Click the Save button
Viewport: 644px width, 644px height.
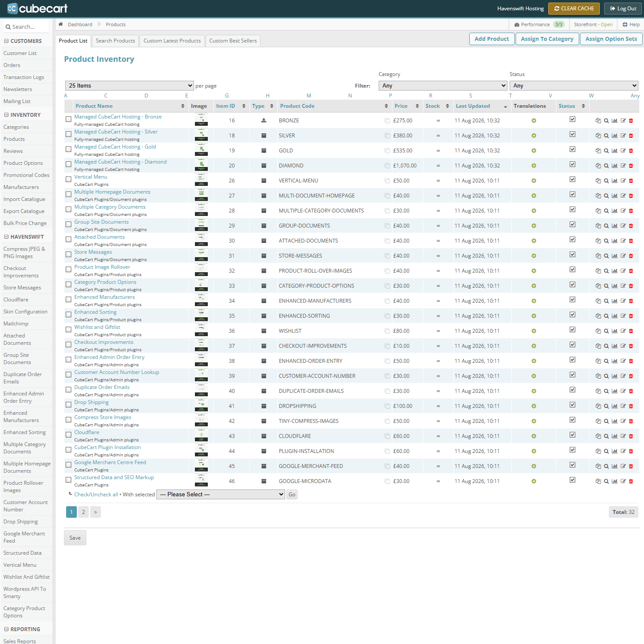[75, 538]
